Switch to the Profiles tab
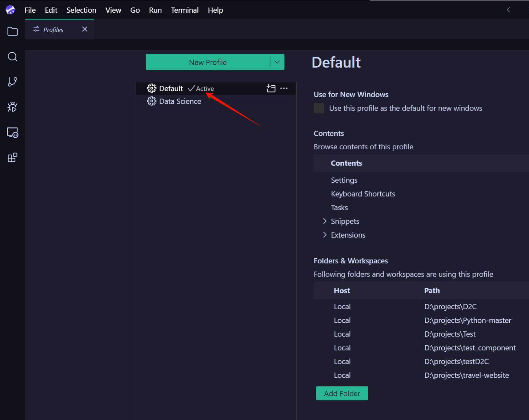The width and height of the screenshot is (529, 420). tap(53, 29)
